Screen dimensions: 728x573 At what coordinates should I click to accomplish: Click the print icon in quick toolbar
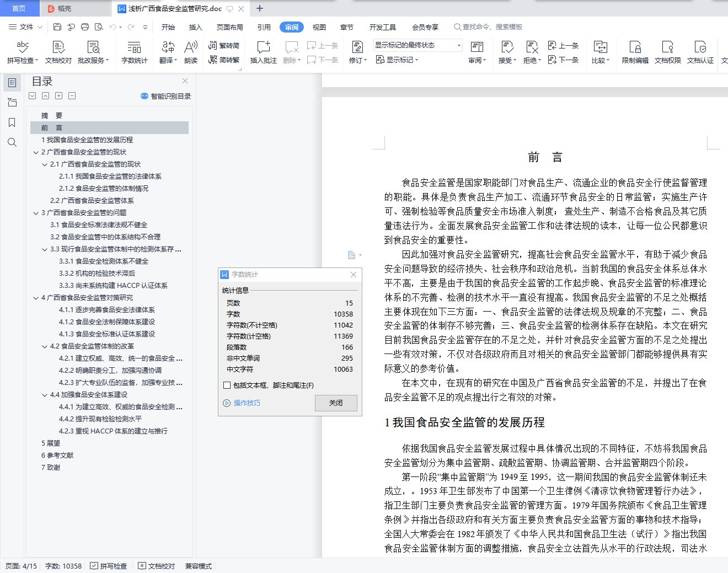click(x=85, y=27)
